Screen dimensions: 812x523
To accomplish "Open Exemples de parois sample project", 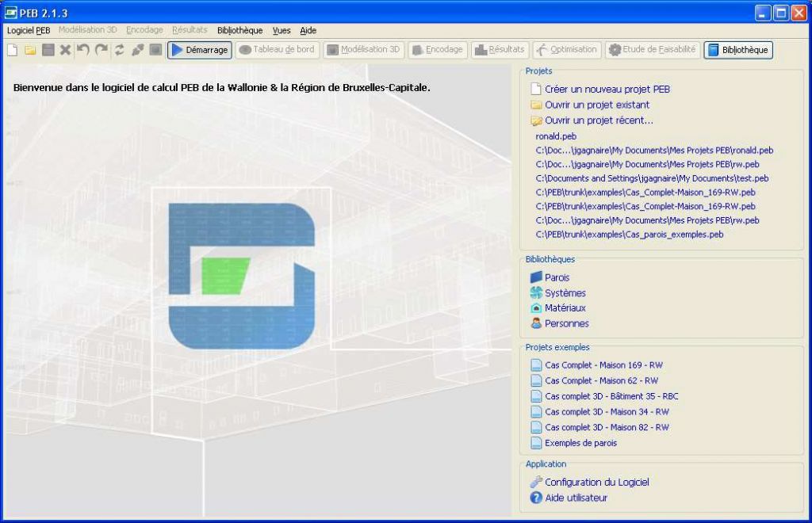I will [580, 443].
